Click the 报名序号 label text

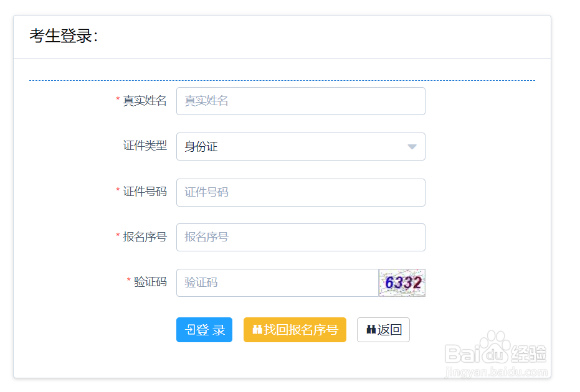coord(145,236)
